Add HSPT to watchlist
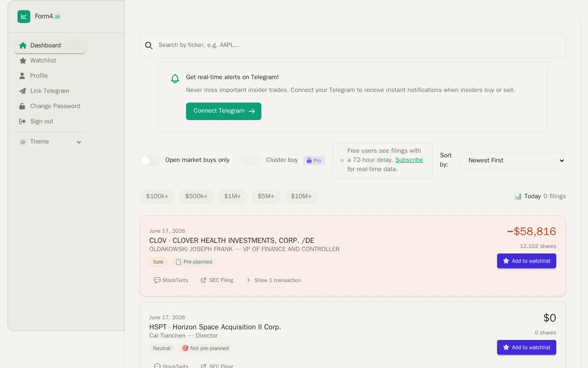This screenshot has height=368, width=588. click(x=526, y=347)
